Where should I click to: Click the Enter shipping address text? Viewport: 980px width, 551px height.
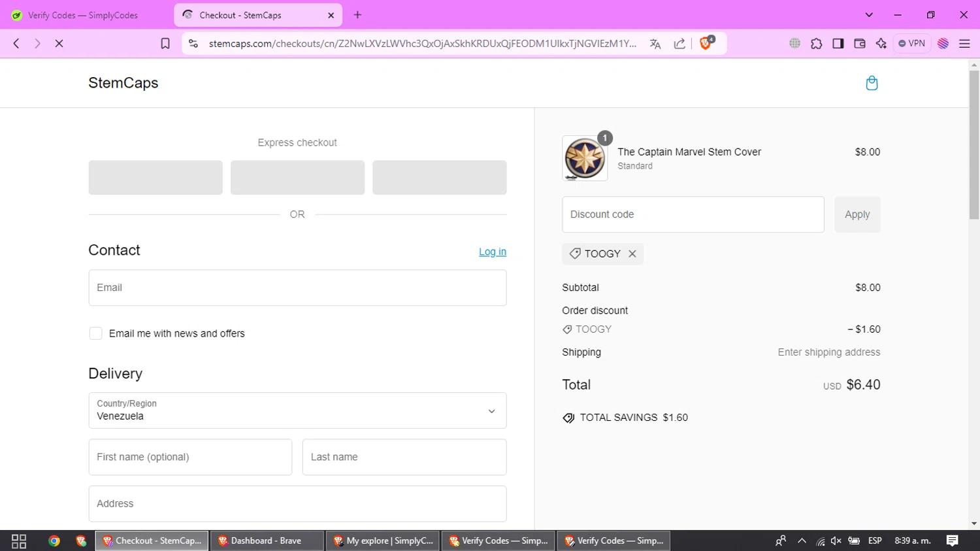(829, 352)
